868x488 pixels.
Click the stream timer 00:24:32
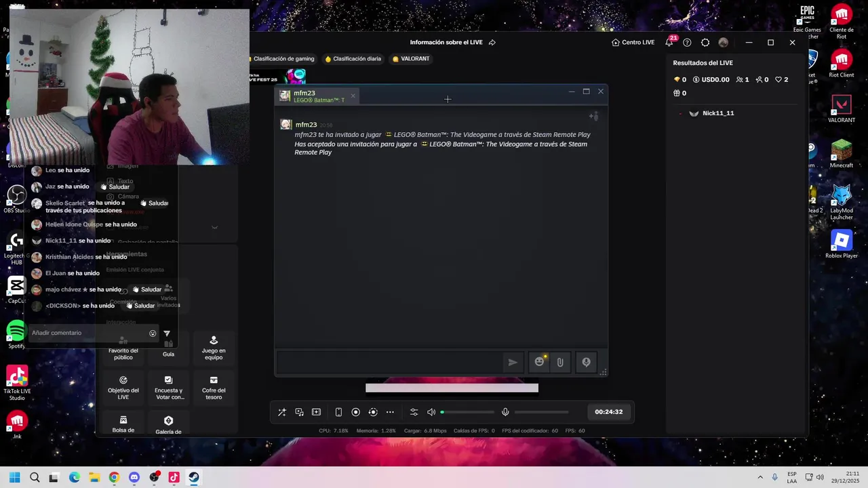click(x=608, y=412)
